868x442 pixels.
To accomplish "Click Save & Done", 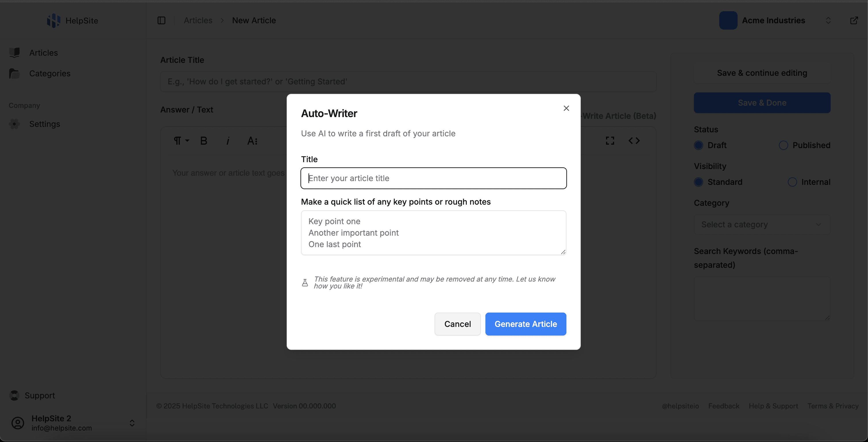I will click(761, 103).
